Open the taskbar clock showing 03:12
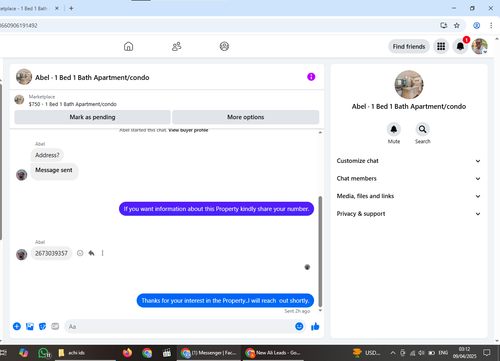This screenshot has width=500, height=361. coord(464,353)
